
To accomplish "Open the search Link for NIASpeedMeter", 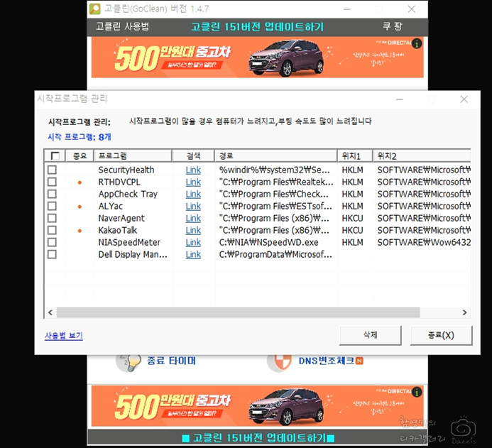I will click(193, 243).
